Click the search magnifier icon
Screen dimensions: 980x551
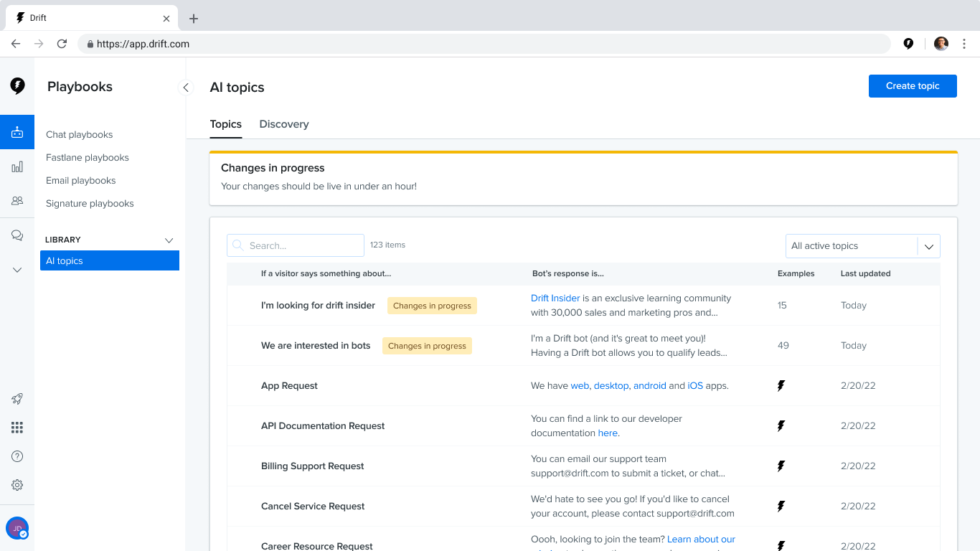point(238,245)
